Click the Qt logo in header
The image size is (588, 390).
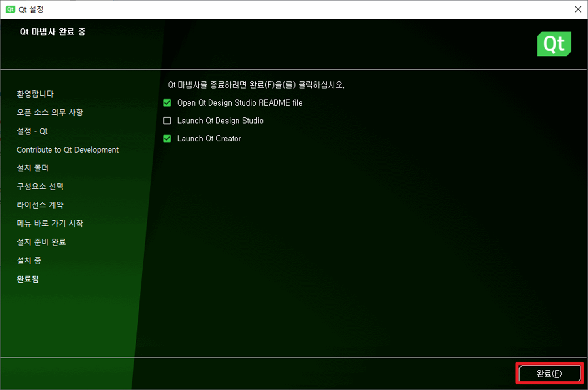point(554,44)
